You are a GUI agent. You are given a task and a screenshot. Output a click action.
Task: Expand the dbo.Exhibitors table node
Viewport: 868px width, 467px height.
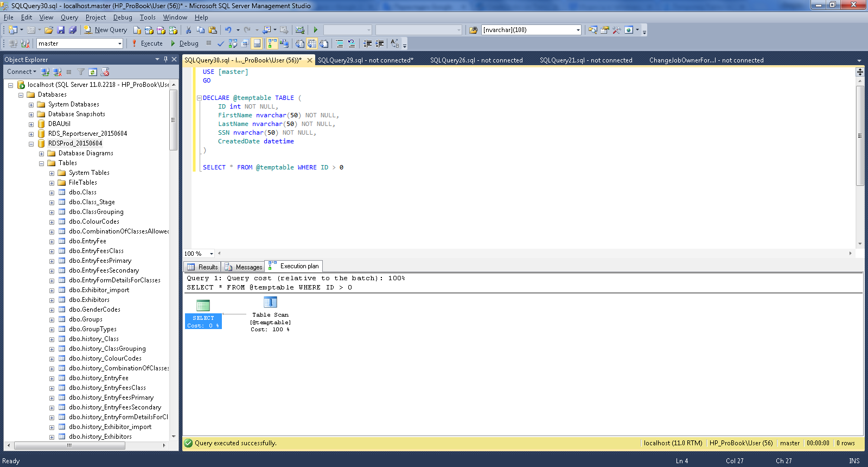[52, 300]
